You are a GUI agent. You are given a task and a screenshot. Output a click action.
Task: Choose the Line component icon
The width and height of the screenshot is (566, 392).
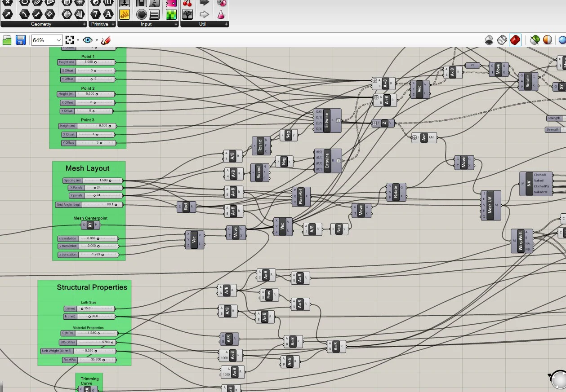click(x=37, y=14)
